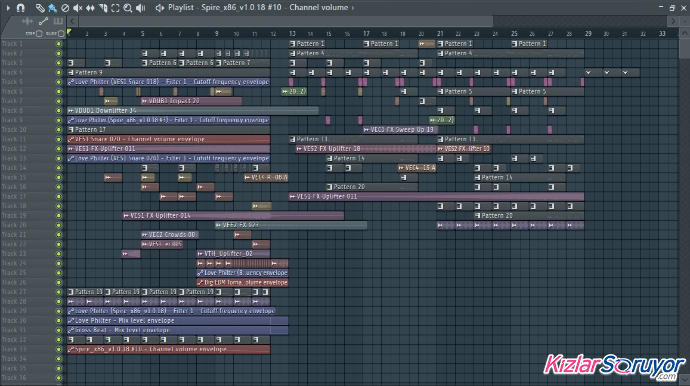This screenshot has width=690, height=386.
Task: Click bar 17 on the timeline ruler
Action: point(366,33)
